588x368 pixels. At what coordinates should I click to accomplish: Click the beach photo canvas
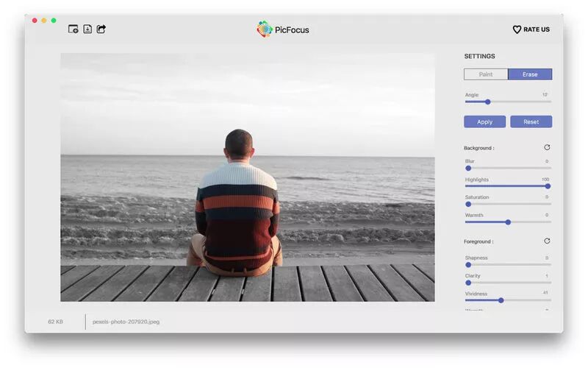248,177
